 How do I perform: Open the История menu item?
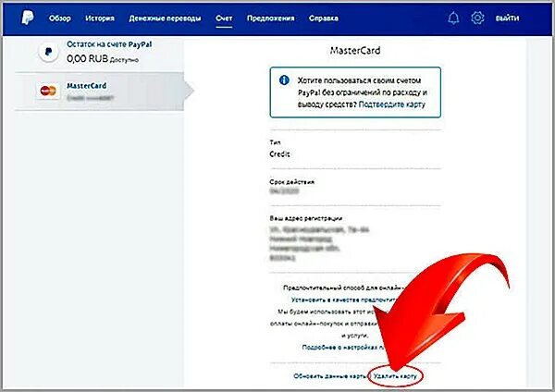pos(100,18)
